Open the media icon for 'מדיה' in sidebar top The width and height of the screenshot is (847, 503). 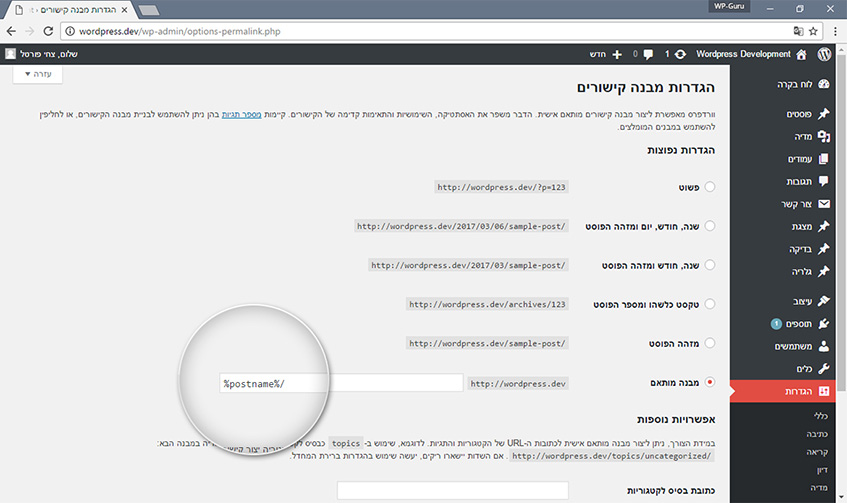pos(824,136)
